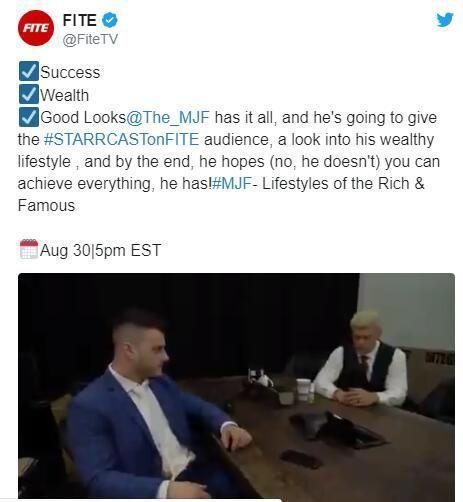Open the Twitter bird logo

tap(445, 20)
